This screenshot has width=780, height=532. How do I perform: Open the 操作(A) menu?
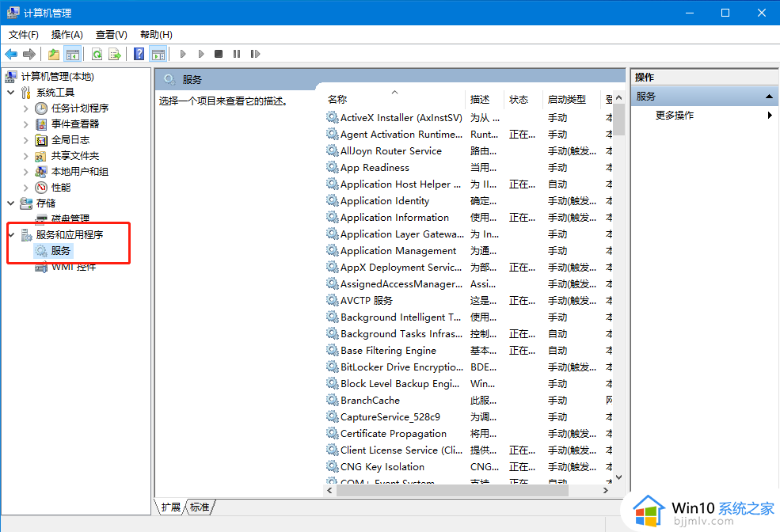67,34
